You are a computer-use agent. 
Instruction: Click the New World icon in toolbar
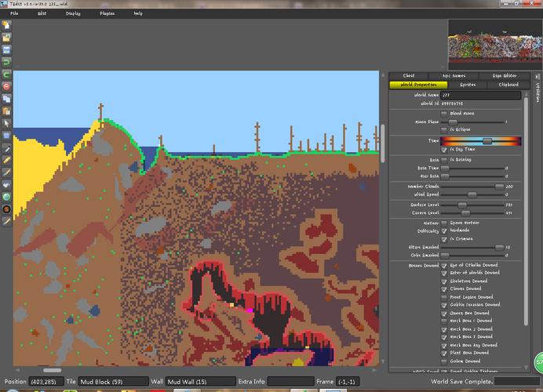pos(6,25)
